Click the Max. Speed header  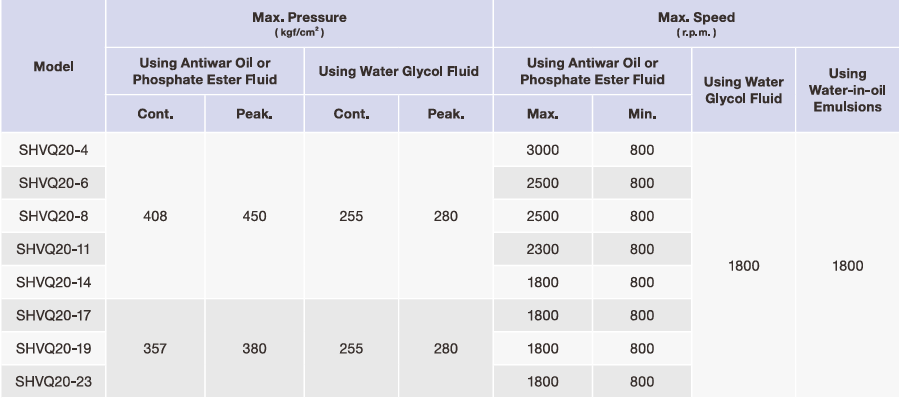pos(696,17)
